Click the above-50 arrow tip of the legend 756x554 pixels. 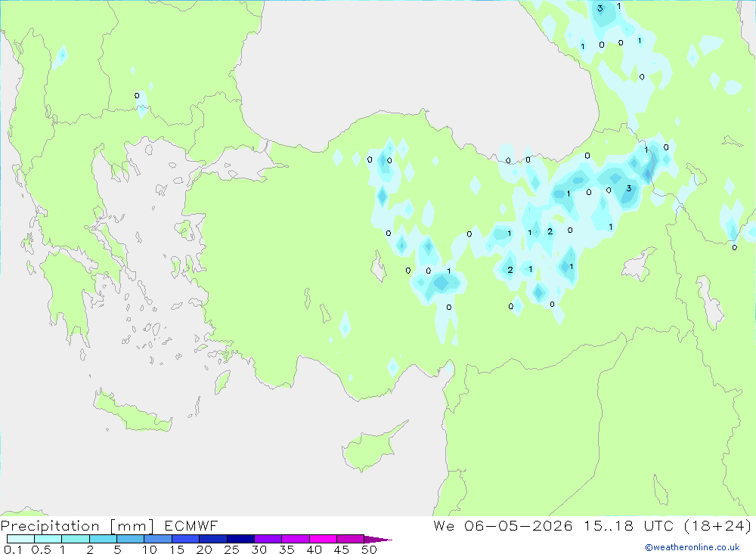[x=378, y=540]
